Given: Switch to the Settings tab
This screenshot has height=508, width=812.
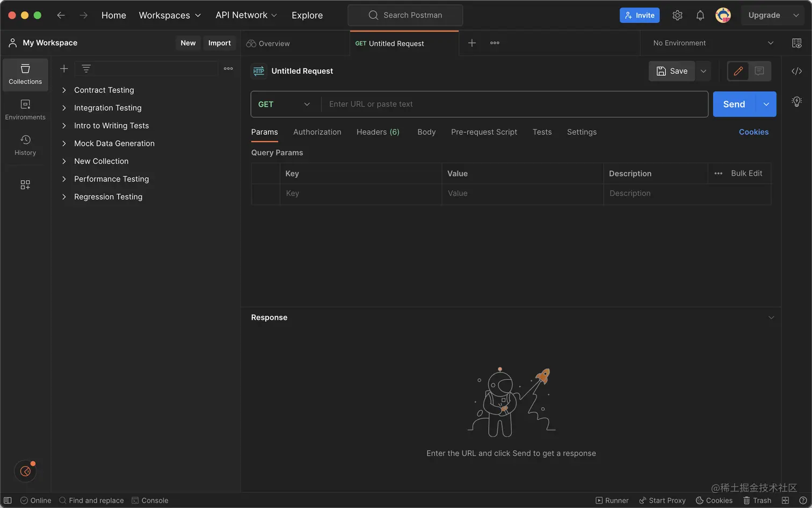Looking at the screenshot, I should (582, 132).
